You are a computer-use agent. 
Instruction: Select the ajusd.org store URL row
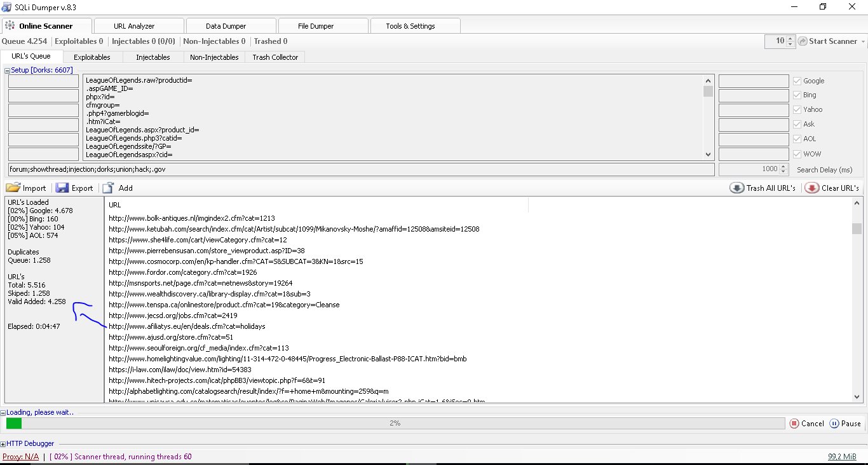click(x=170, y=337)
